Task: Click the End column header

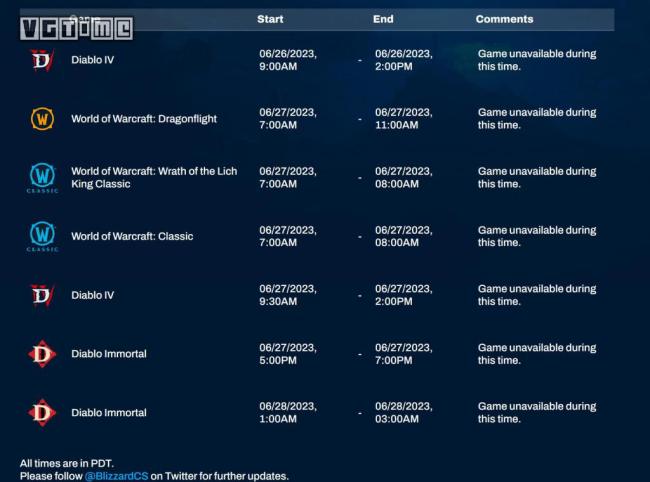Action: [383, 19]
